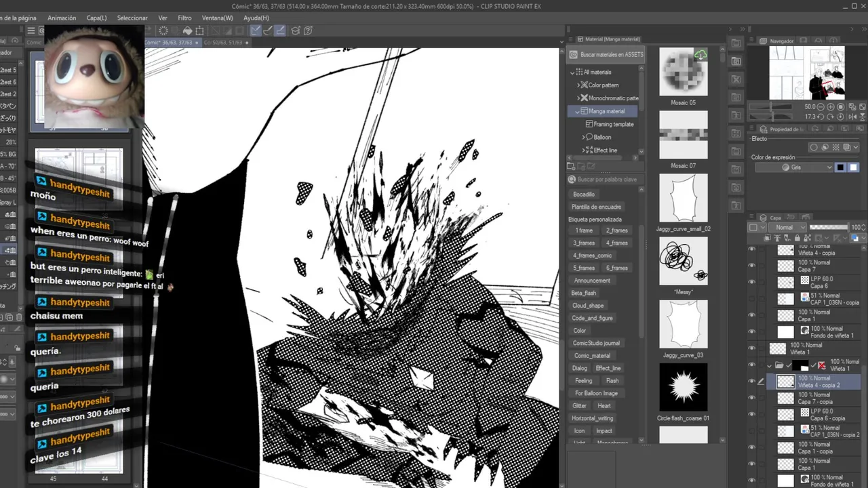Open the Ventana(W) menu
This screenshot has width=868, height=488.
[218, 18]
